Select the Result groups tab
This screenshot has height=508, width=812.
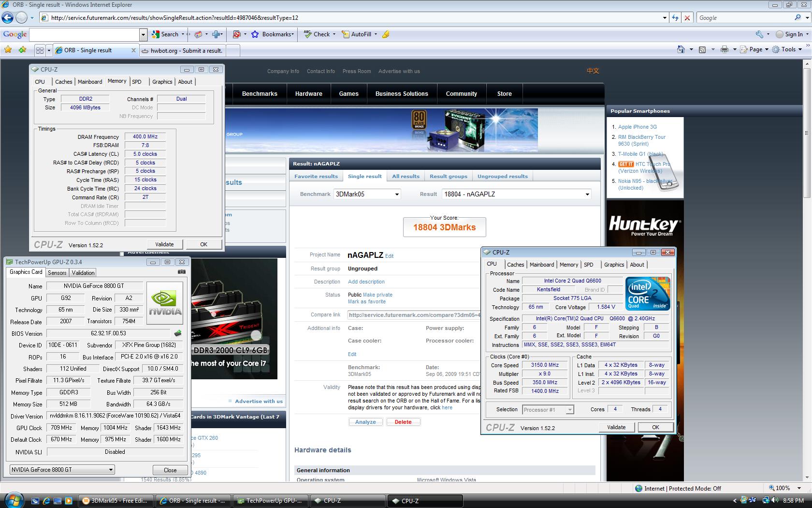[449, 176]
